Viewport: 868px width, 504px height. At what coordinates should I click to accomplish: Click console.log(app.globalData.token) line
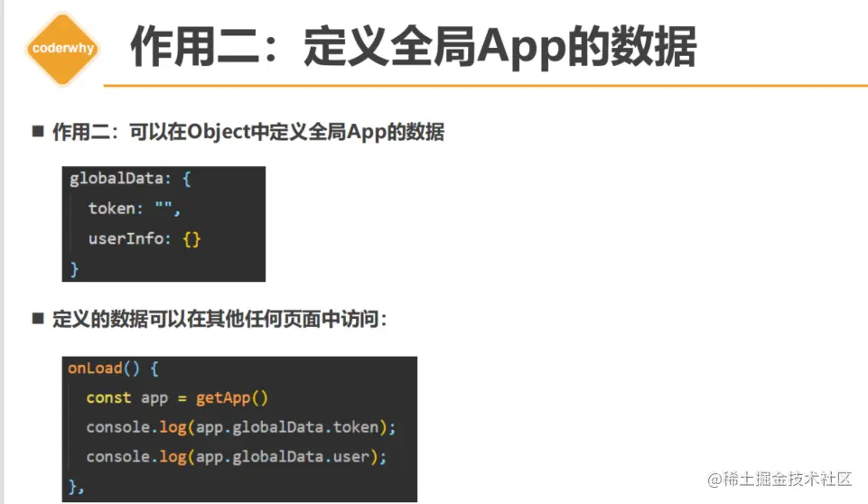241,427
